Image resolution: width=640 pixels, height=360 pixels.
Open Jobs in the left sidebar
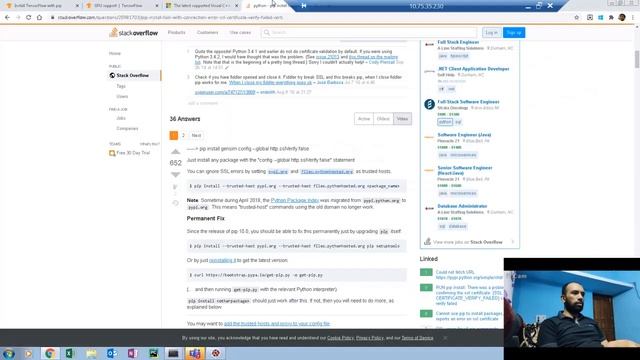121,118
